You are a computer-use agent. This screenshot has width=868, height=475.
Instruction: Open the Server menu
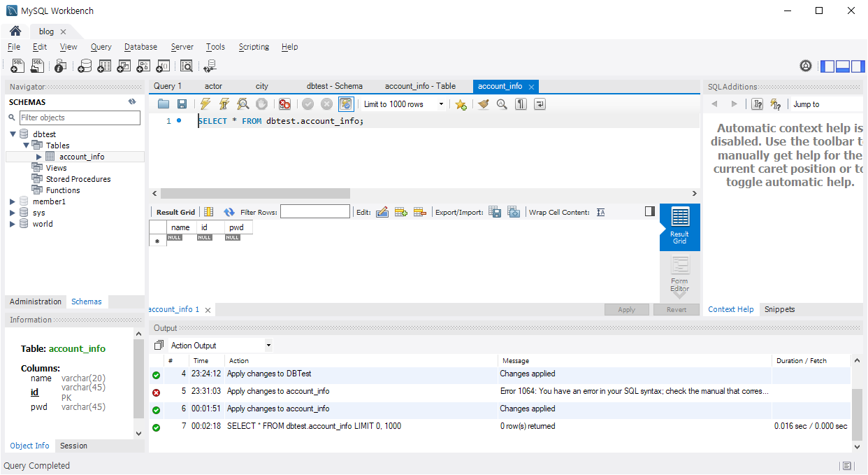[x=182, y=47]
